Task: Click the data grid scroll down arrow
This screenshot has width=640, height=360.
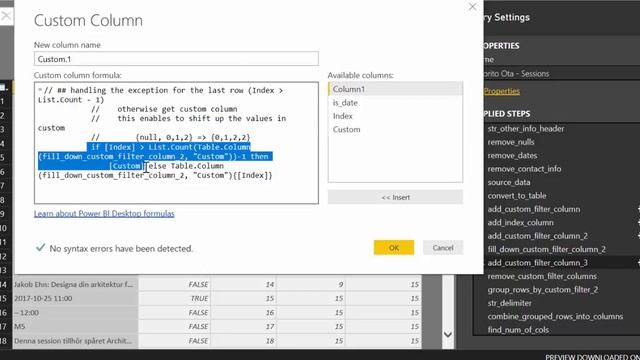Action: click(448, 334)
